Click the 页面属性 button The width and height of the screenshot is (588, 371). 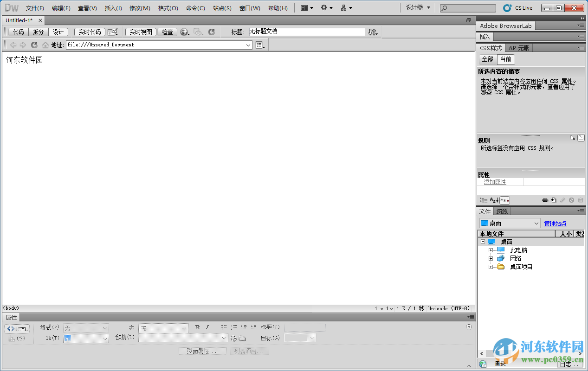point(202,351)
